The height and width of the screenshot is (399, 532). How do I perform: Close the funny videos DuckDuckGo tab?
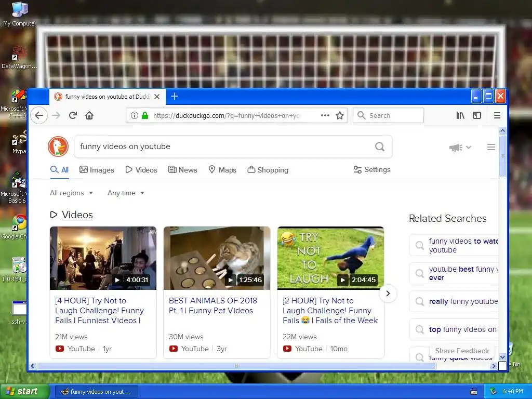click(x=157, y=97)
